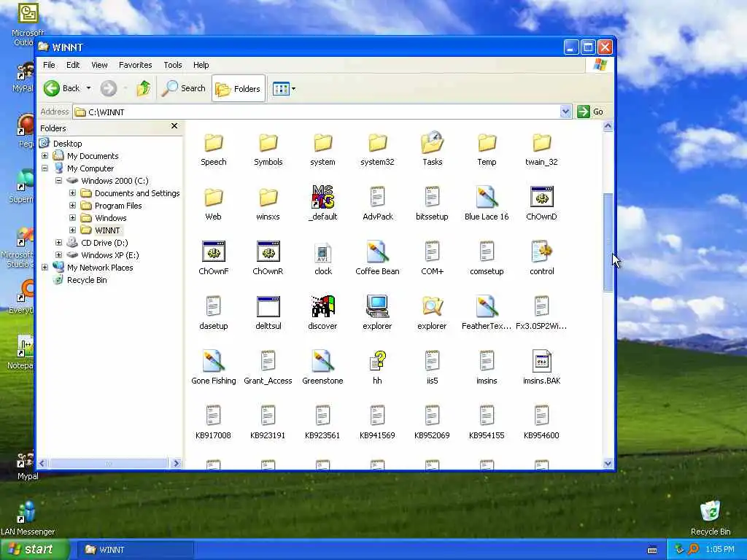This screenshot has height=560, width=747.
Task: Toggle the Folders pane button
Action: tap(239, 88)
